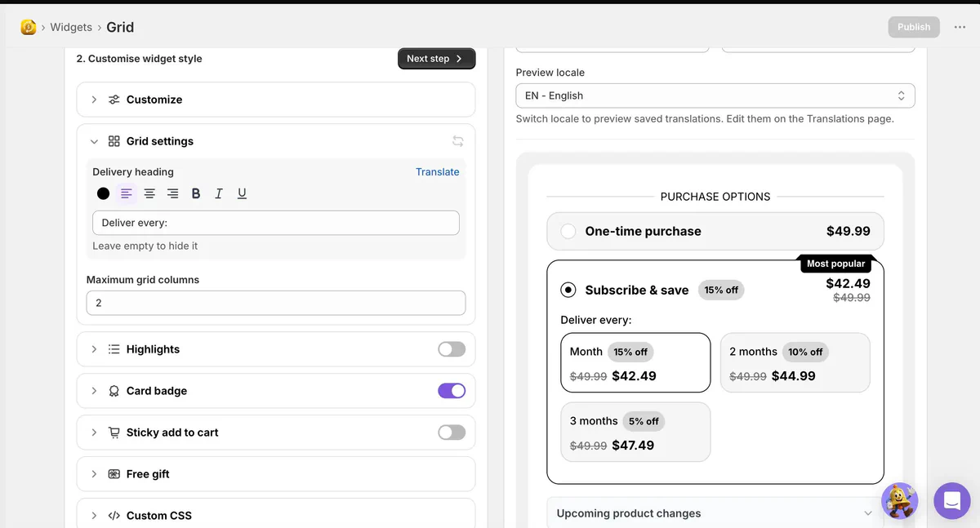
Task: Expand the Free gift section chevron
Action: [94, 474]
